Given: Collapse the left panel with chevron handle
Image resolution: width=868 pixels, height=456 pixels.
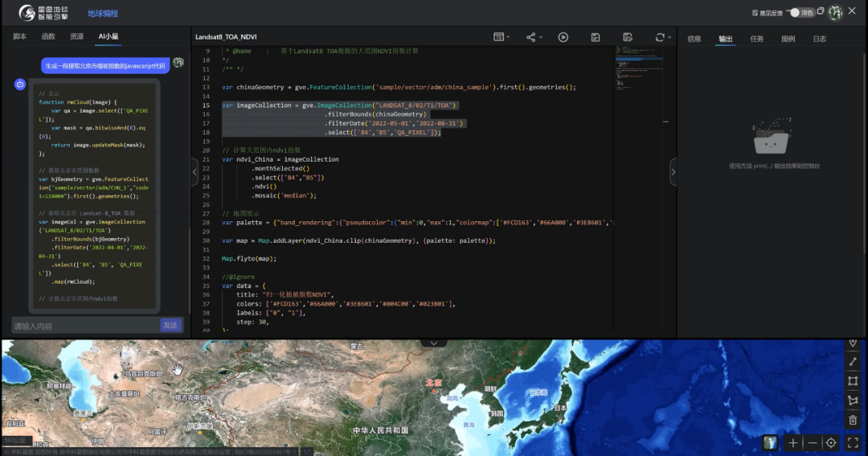Looking at the screenshot, I should [x=194, y=172].
